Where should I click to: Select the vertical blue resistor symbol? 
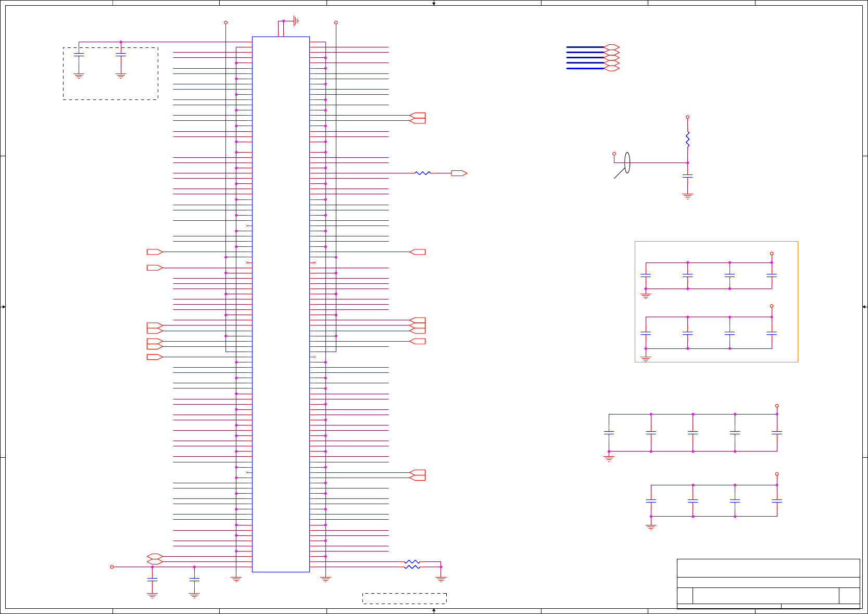(x=687, y=139)
